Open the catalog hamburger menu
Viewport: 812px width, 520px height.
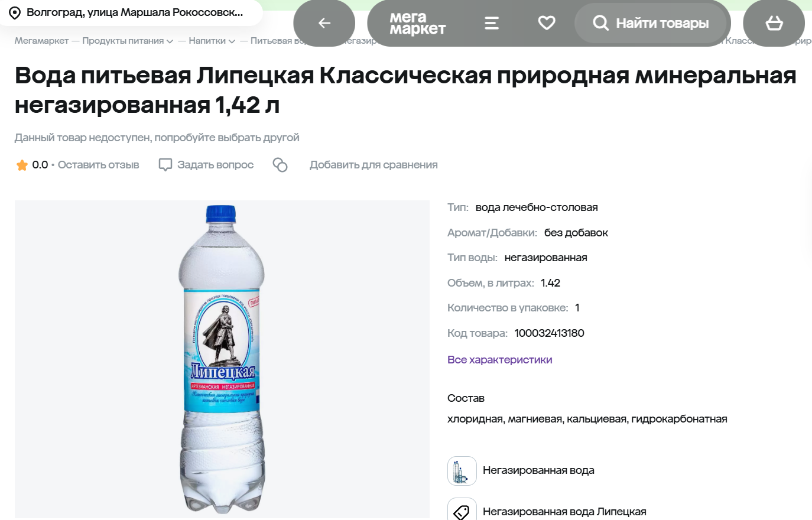point(492,23)
